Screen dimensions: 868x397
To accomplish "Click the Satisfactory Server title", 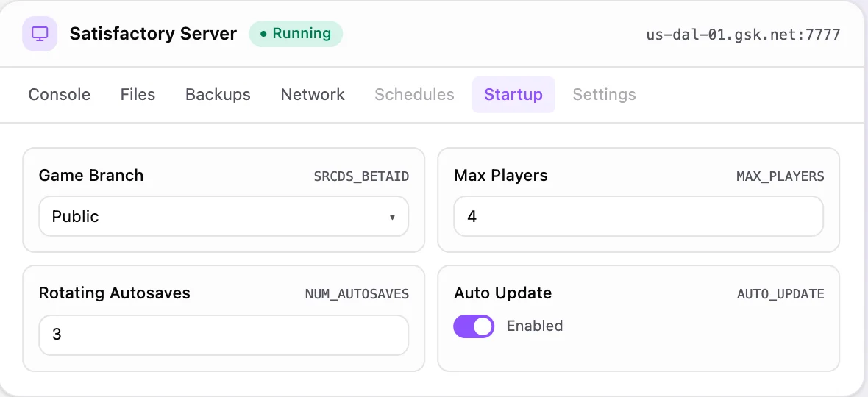I will 153,34.
